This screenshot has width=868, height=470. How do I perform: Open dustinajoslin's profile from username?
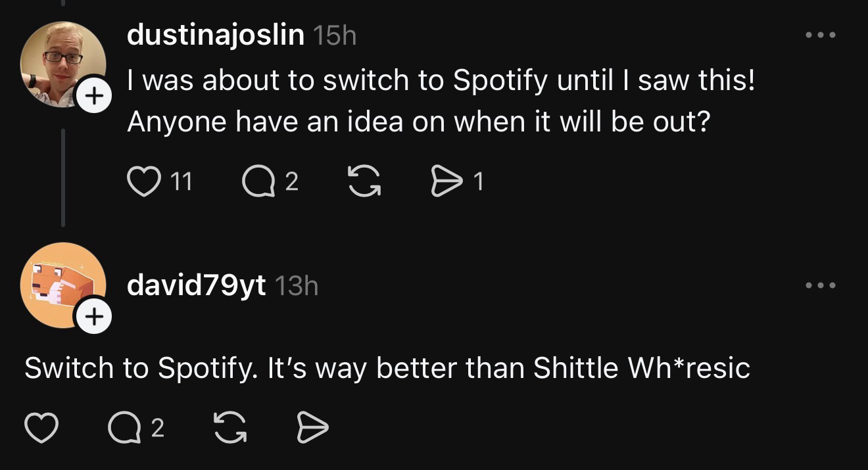click(215, 35)
